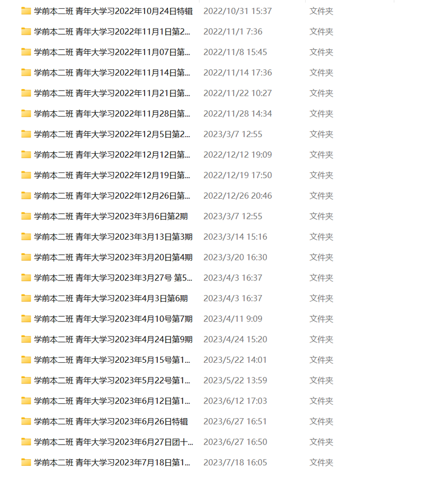Select the 2022年12月19日 folder name
Viewport: 448px width, 485px height.
[112, 175]
